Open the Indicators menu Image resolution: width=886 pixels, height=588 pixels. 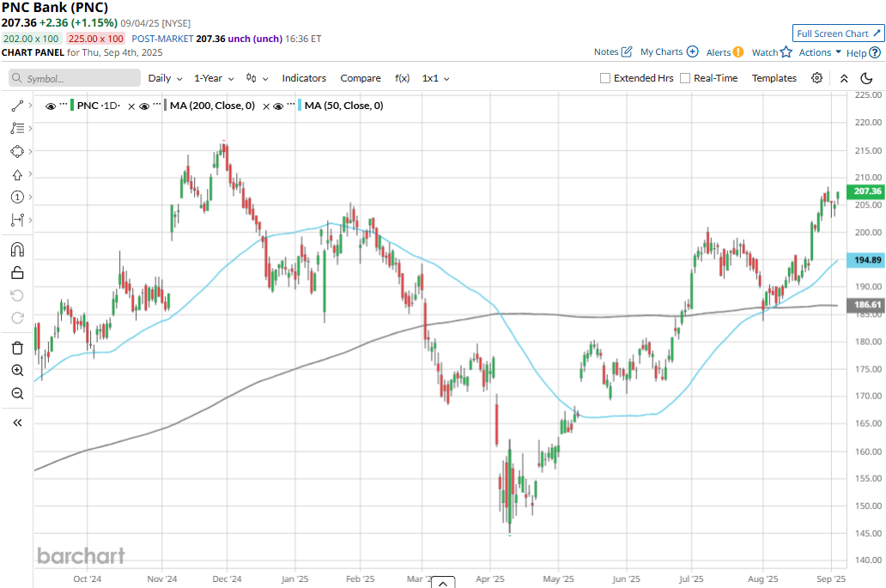[304, 78]
